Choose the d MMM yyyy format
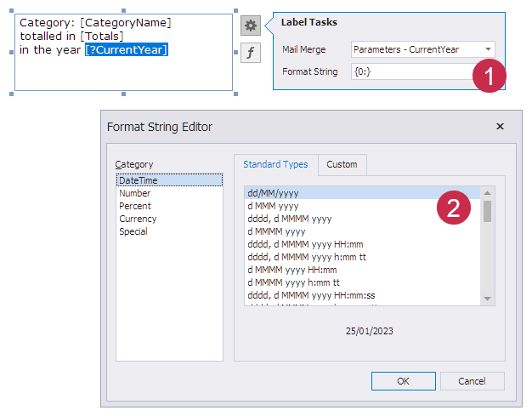The image size is (532, 416). [x=362, y=206]
